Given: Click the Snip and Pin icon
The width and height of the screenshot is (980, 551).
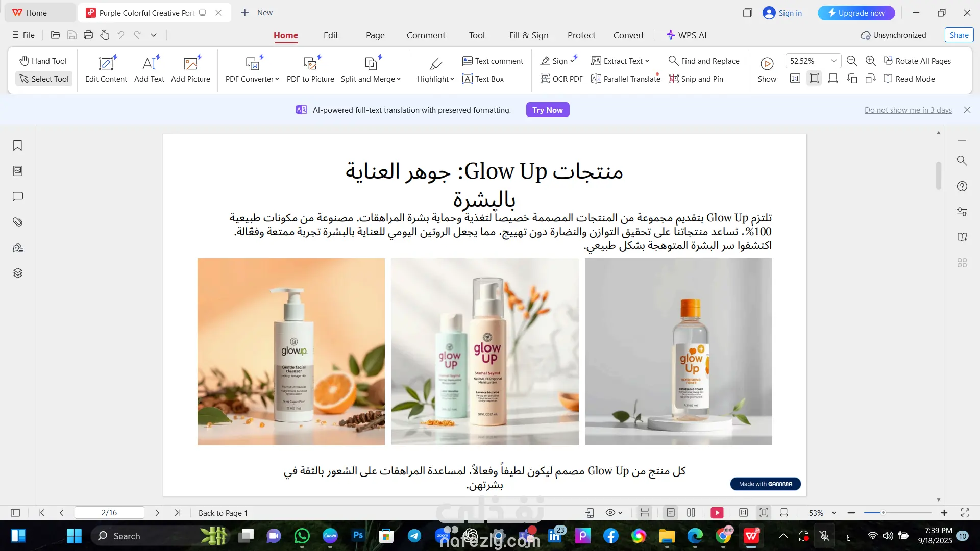Looking at the screenshot, I should coord(673,79).
